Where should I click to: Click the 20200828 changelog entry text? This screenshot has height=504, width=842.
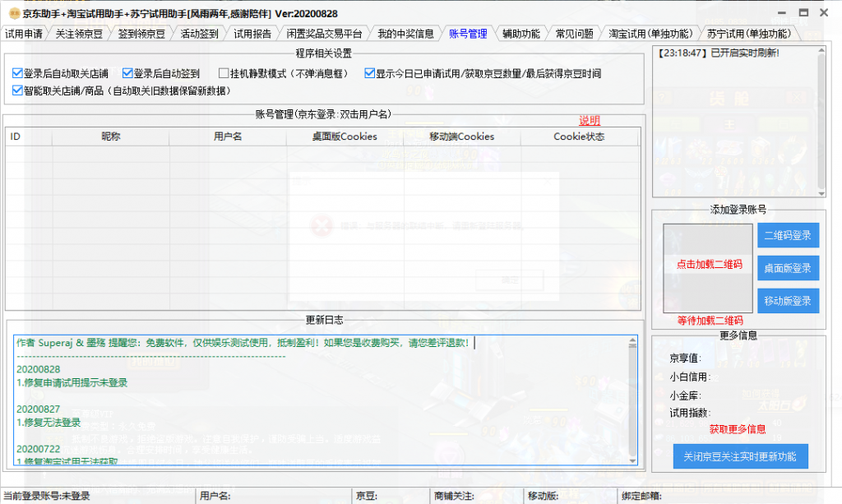click(x=38, y=369)
